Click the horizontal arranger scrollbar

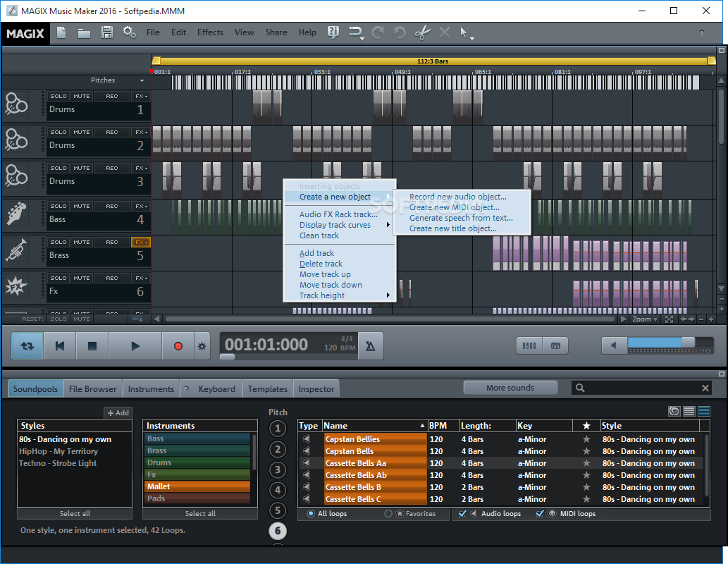(390, 319)
